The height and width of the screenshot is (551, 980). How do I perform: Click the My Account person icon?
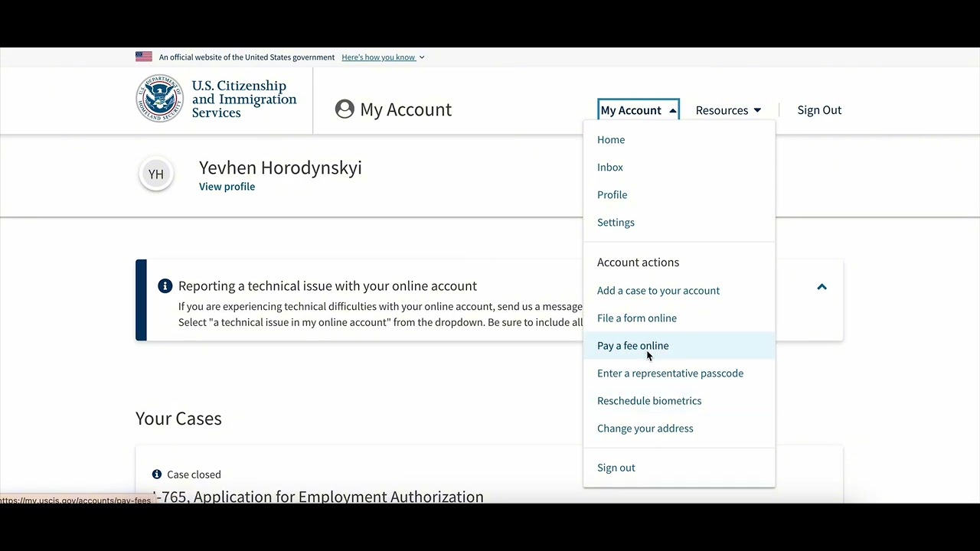pyautogui.click(x=345, y=109)
